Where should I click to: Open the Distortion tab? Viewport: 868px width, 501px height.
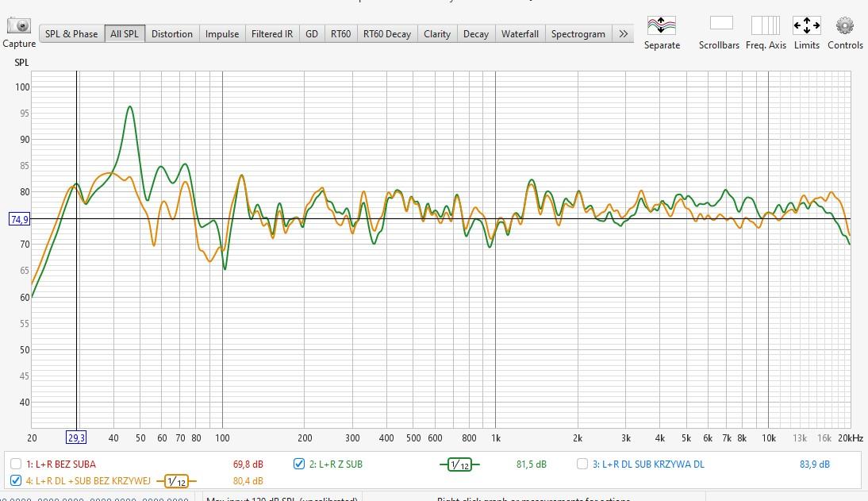point(172,34)
